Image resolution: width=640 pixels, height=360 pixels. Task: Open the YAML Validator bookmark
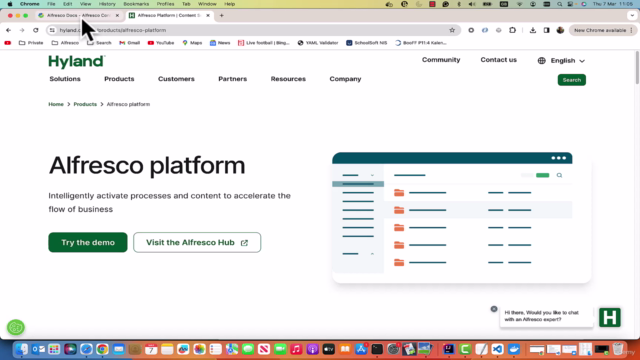[x=318, y=42]
